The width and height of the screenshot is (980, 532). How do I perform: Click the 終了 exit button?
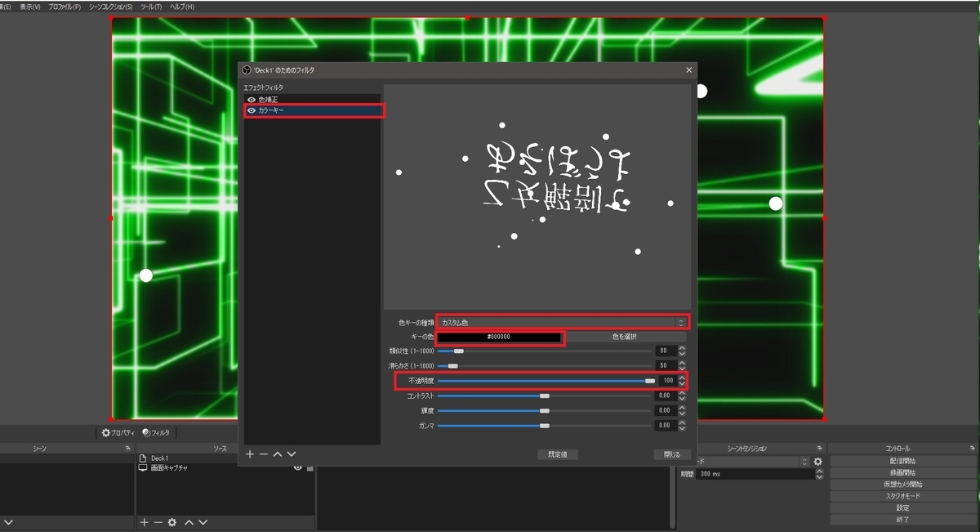pos(902,519)
